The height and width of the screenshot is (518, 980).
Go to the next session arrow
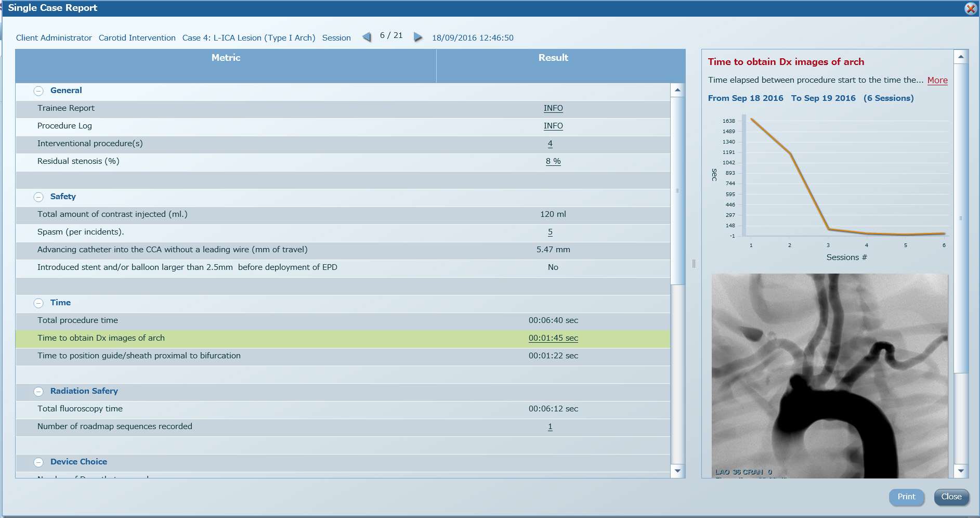click(x=417, y=37)
